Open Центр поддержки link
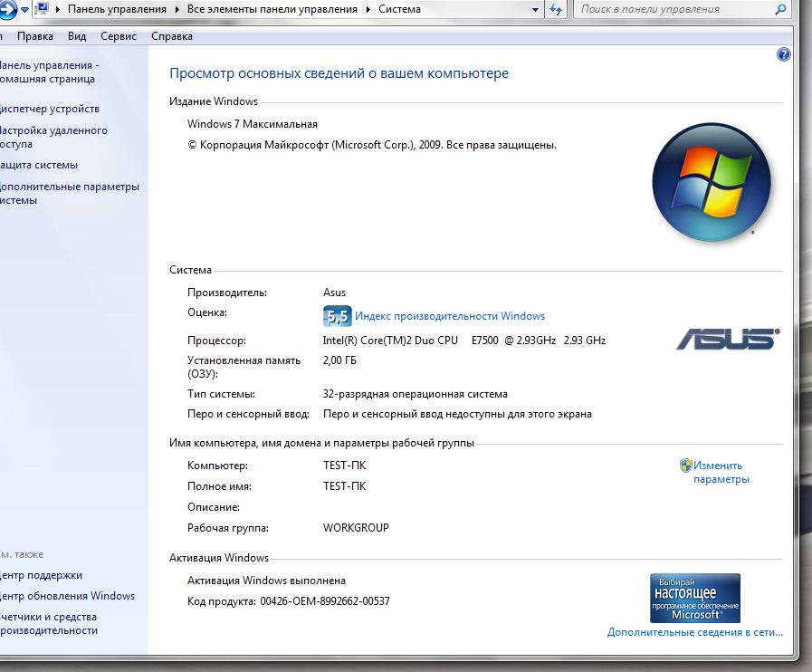Viewport: 812px width, 672px height. (x=41, y=576)
